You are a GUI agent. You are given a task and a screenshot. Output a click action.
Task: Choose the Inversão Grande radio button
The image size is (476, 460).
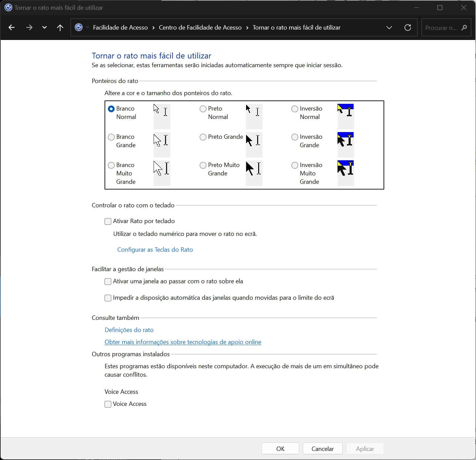[295, 137]
